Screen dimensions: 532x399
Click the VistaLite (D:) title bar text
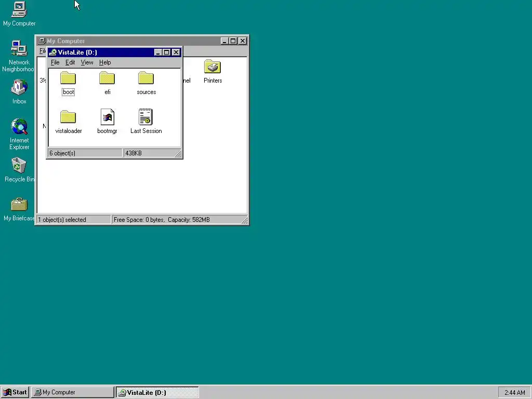tap(77, 52)
